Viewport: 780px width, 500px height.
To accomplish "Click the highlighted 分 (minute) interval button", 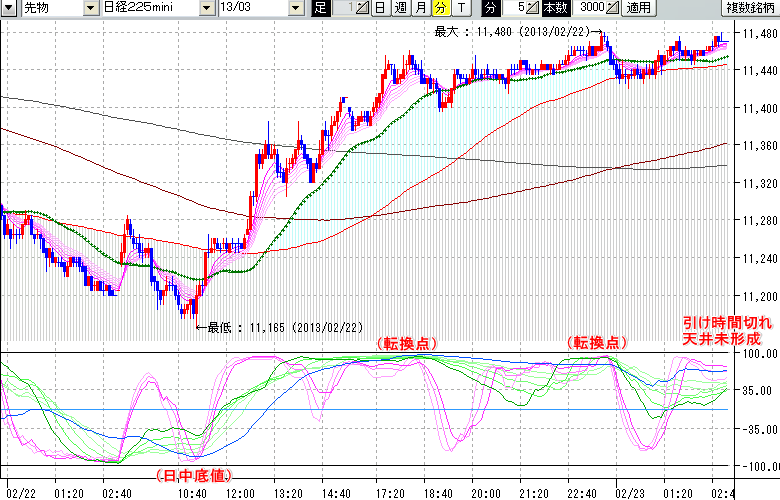I will 440,8.
